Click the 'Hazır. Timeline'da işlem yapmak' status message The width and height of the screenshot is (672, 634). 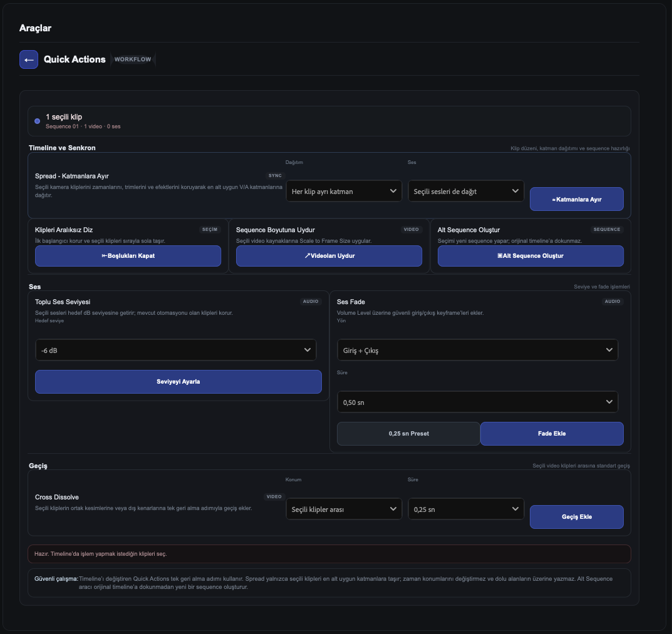point(101,554)
